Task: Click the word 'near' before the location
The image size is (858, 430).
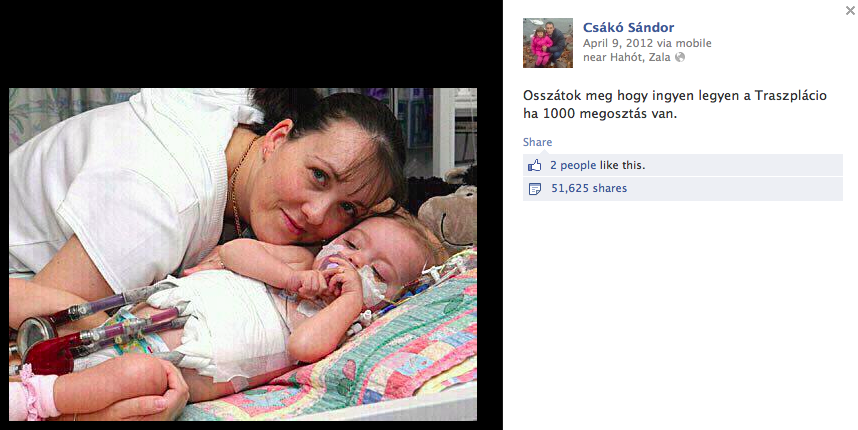Action: 595,57
